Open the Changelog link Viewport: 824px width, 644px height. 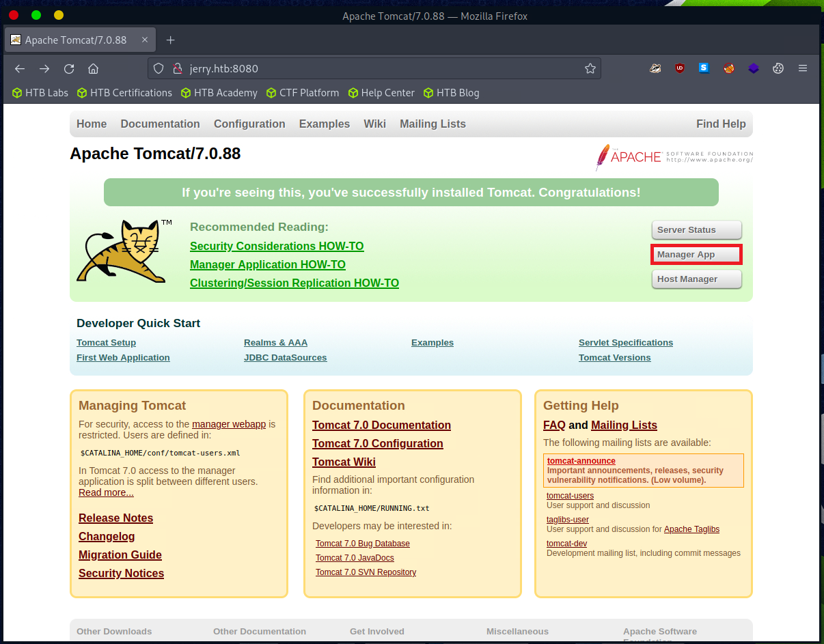[107, 537]
